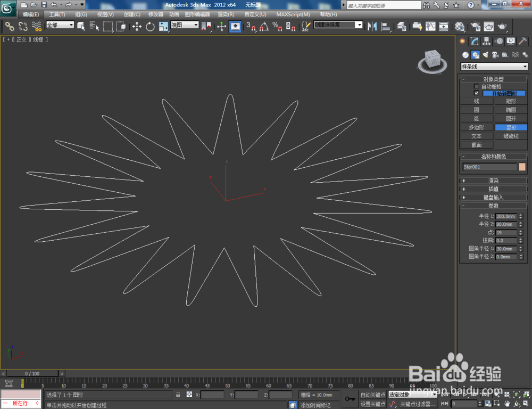Screen dimensions: 532x409
Task: Switch to the Modify panel tab
Action: point(475,41)
